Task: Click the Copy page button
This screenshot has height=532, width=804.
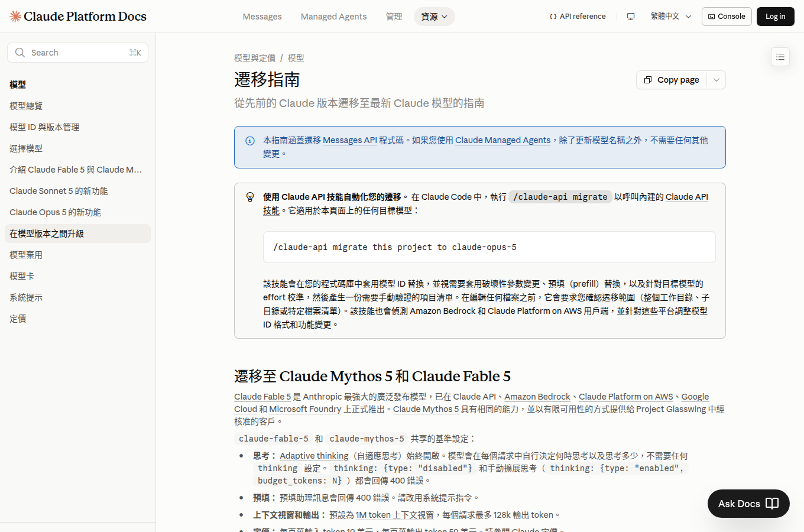Action: (672, 80)
